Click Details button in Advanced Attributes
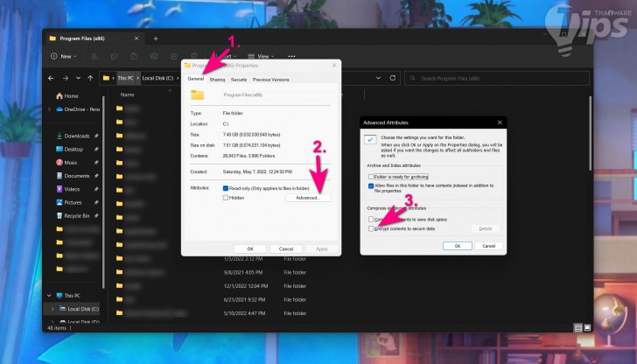The image size is (637, 364). click(486, 228)
